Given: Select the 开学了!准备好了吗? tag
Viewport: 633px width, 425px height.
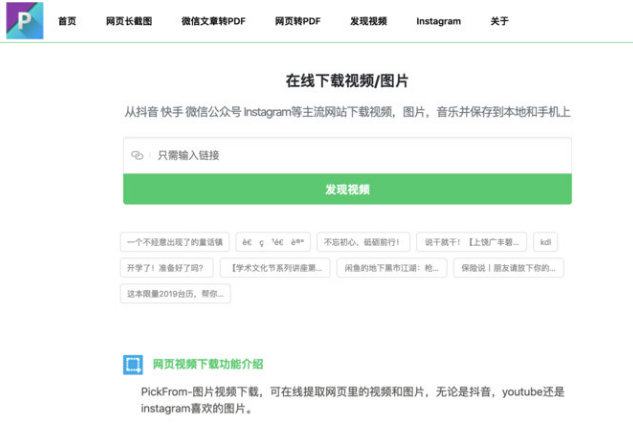Looking at the screenshot, I should (165, 268).
